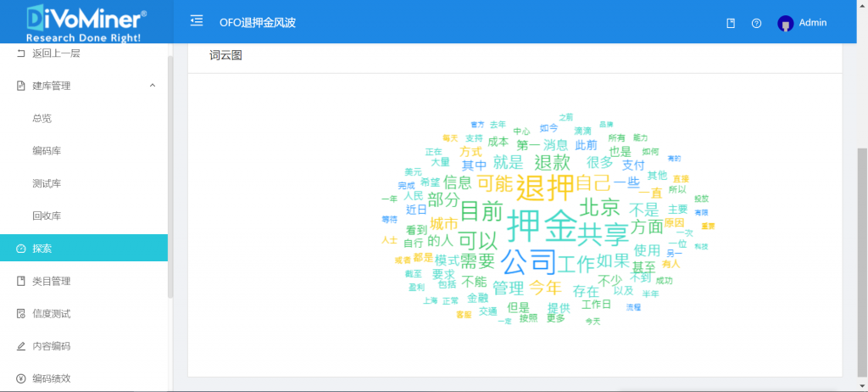Image resolution: width=868 pixels, height=392 pixels.
Task: Click the word 就是 in cloud
Action: (x=509, y=162)
